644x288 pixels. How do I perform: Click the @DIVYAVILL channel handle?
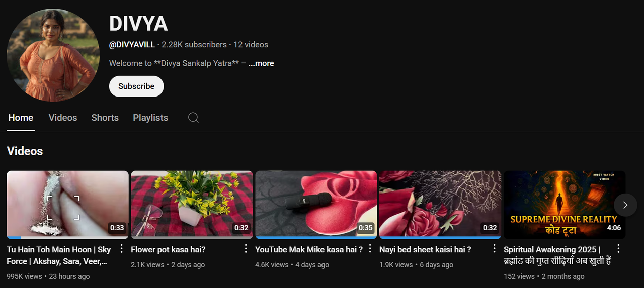click(132, 45)
